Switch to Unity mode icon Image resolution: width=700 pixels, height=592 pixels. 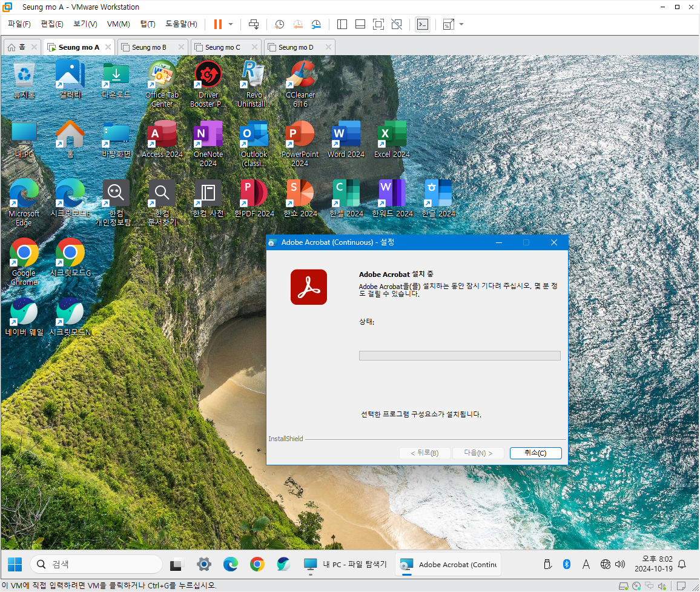397,24
